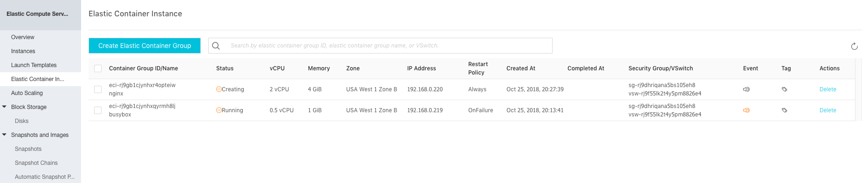This screenshot has height=183, width=868.
Task: Click IP address 192.168.0.220
Action: click(425, 89)
